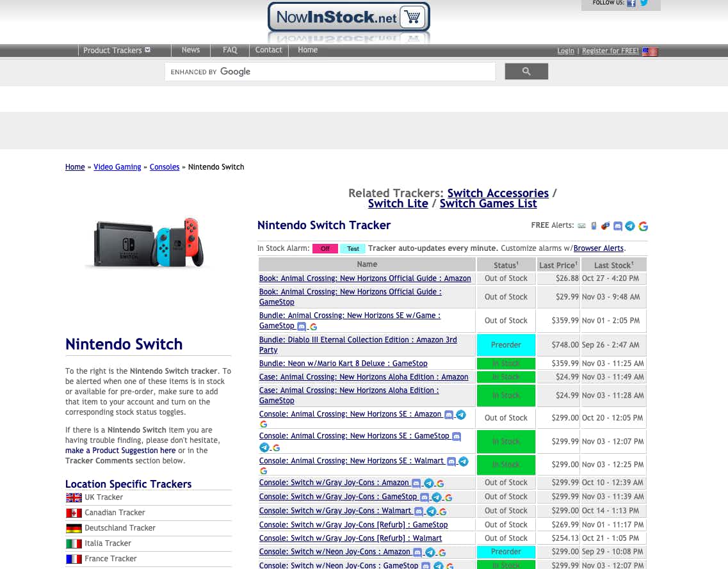This screenshot has width=728, height=569.
Task: Click the Telegram icon in FREE Alerts row
Action: tap(630, 226)
